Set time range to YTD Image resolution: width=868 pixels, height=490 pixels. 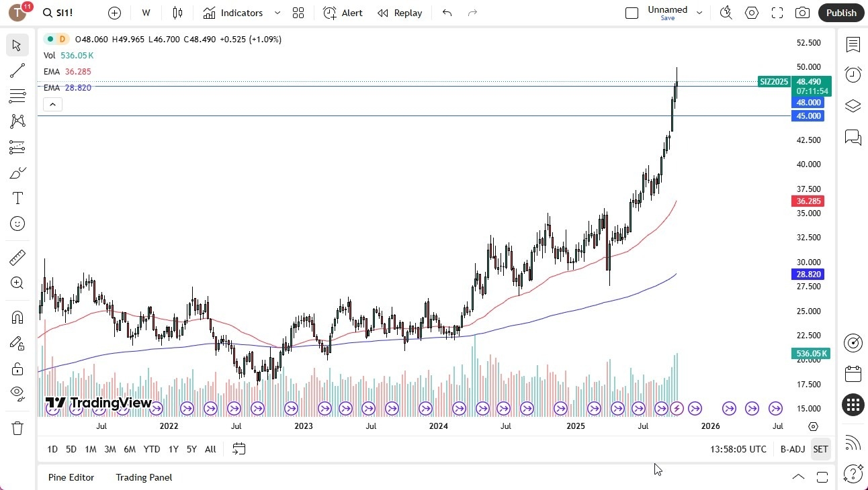[x=152, y=449]
